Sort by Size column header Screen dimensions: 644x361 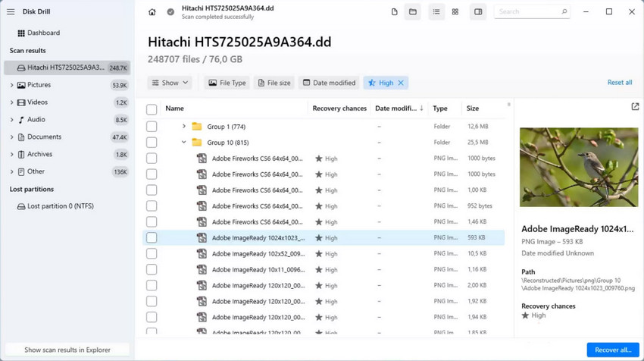[472, 108]
